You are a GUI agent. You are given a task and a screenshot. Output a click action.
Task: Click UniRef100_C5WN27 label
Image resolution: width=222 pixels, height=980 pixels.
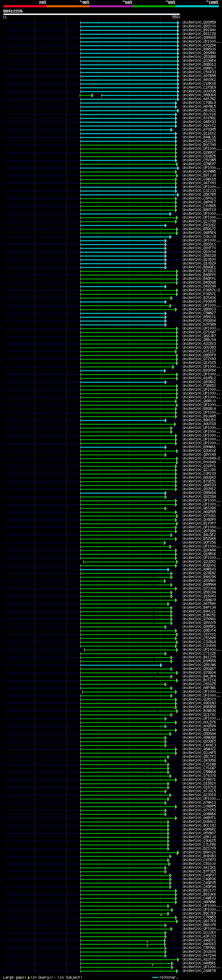tap(199, 314)
